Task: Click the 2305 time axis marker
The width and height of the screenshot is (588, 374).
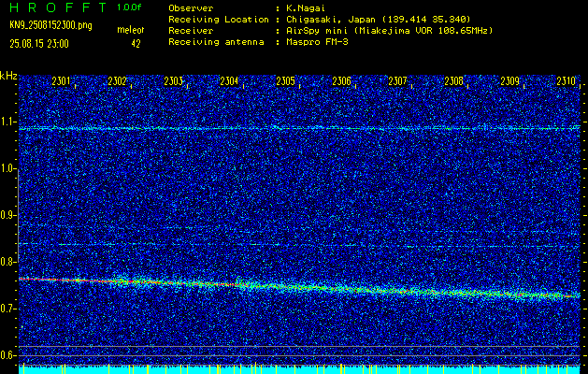Action: coord(285,81)
